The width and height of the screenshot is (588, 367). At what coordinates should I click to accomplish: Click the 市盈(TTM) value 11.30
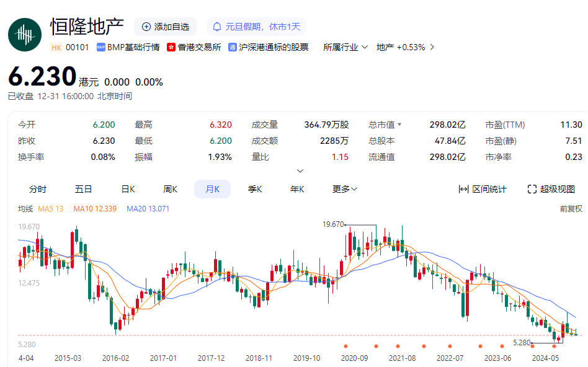[571, 125]
